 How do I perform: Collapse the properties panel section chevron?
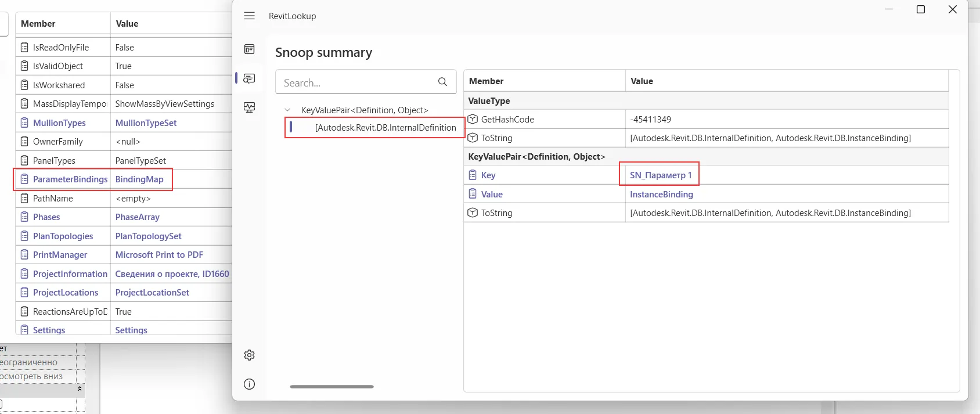pos(80,388)
